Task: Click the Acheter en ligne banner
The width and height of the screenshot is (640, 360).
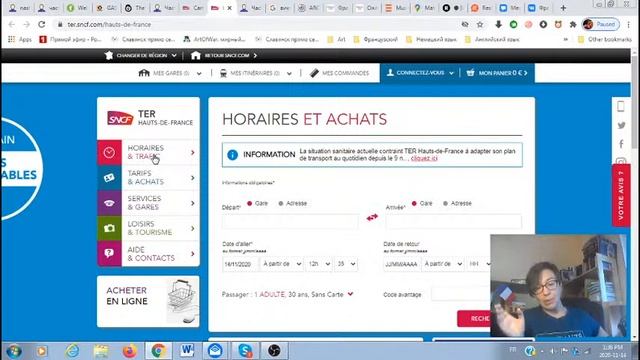Action: click(x=148, y=301)
